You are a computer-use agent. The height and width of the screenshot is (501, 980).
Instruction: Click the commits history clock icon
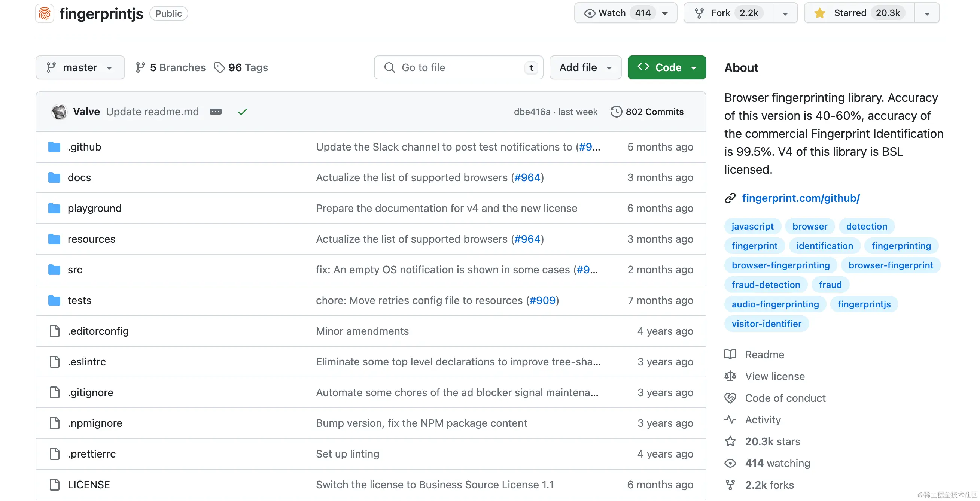tap(616, 112)
